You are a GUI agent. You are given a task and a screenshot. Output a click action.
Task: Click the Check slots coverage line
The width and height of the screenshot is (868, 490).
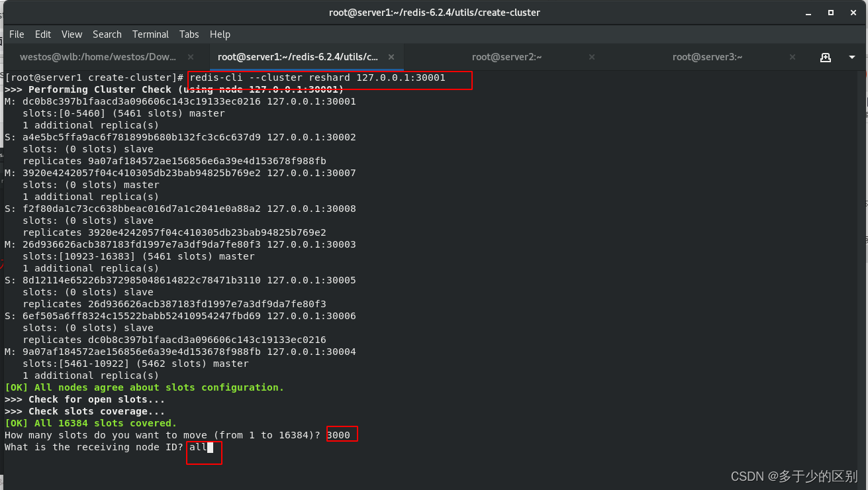[85, 411]
